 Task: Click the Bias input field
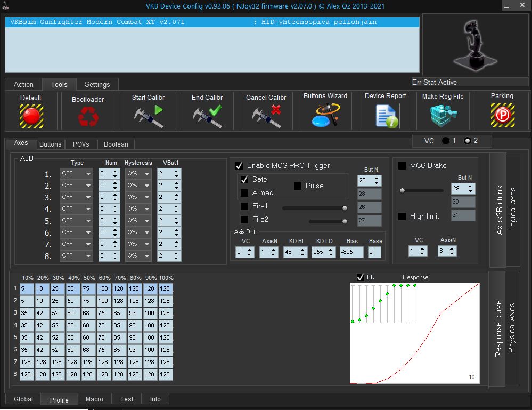[351, 252]
